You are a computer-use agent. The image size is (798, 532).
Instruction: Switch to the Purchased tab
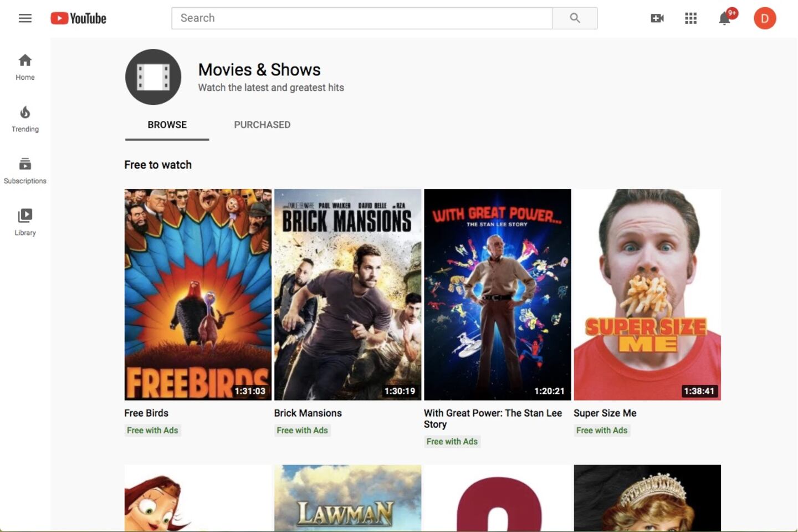pyautogui.click(x=262, y=125)
